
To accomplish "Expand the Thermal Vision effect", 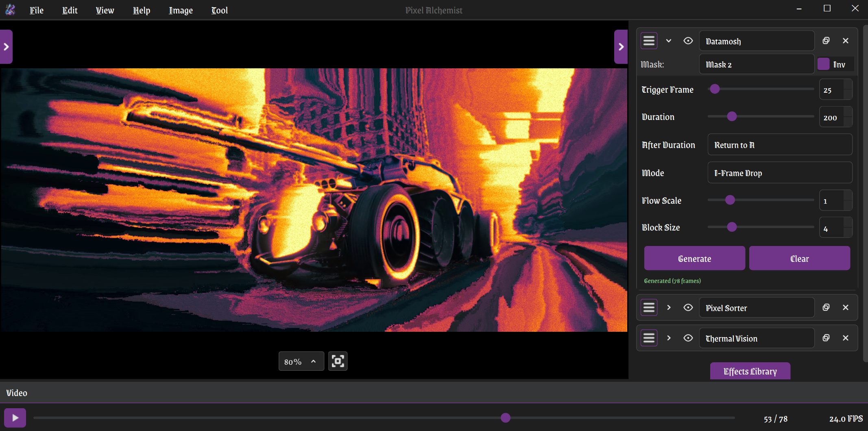I will pos(669,338).
